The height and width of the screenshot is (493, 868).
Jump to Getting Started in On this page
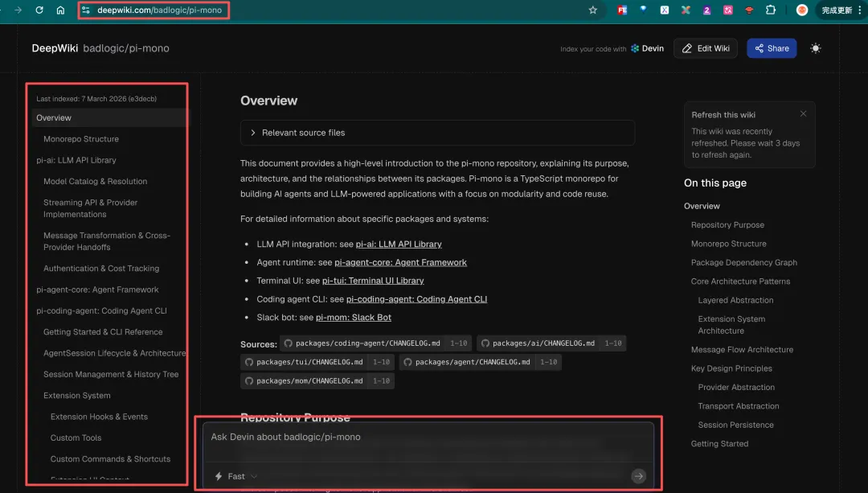719,443
